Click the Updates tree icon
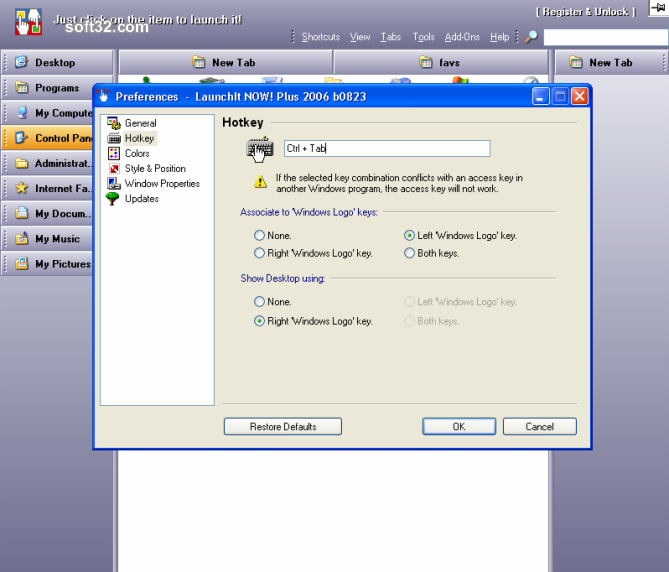The height and width of the screenshot is (572, 669). [x=112, y=199]
